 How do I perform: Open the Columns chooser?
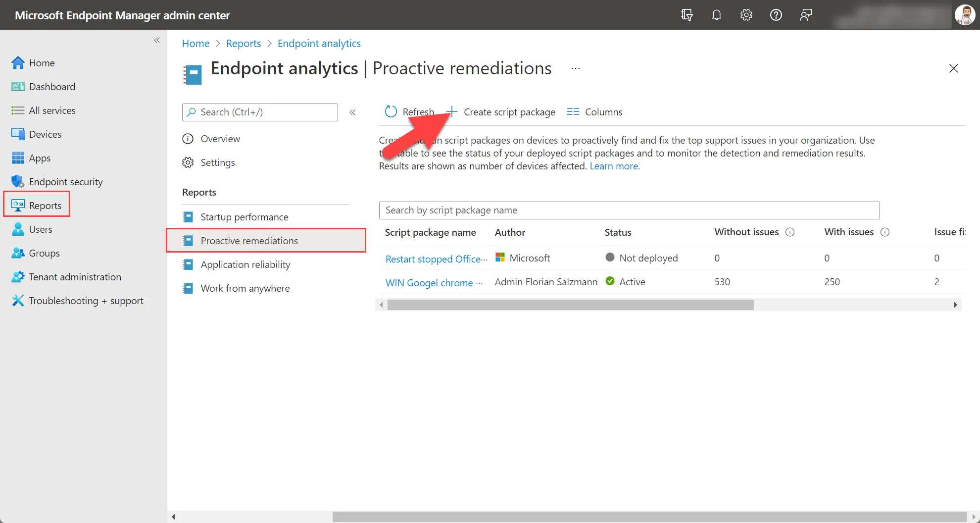pyautogui.click(x=594, y=112)
